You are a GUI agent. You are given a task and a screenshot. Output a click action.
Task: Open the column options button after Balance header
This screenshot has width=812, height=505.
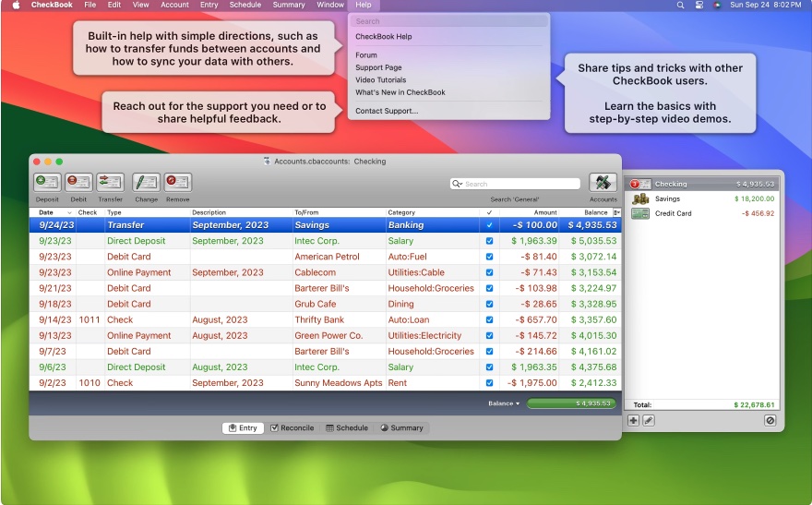pyautogui.click(x=616, y=212)
